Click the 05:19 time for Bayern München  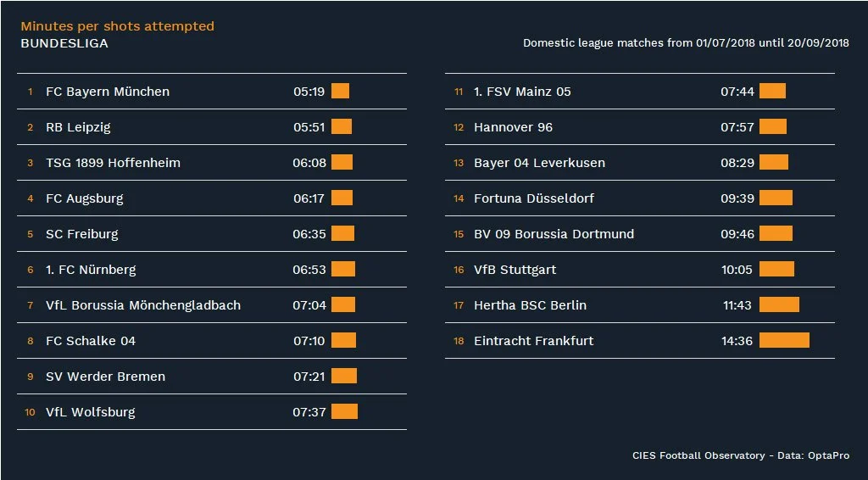(309, 92)
